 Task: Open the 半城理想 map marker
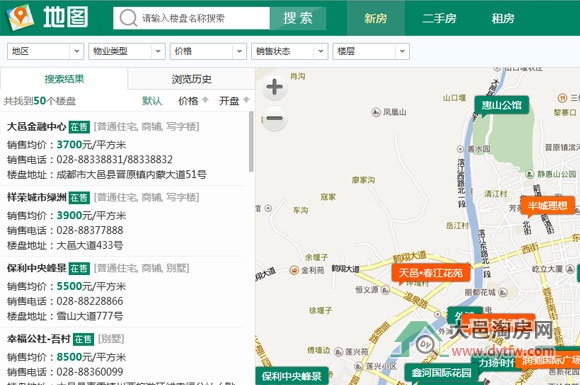click(547, 206)
